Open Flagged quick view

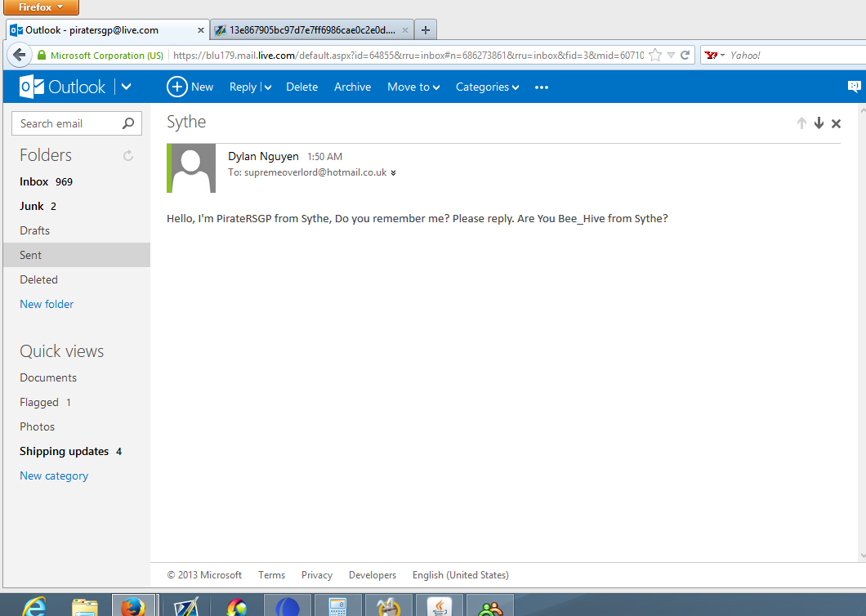click(x=45, y=402)
